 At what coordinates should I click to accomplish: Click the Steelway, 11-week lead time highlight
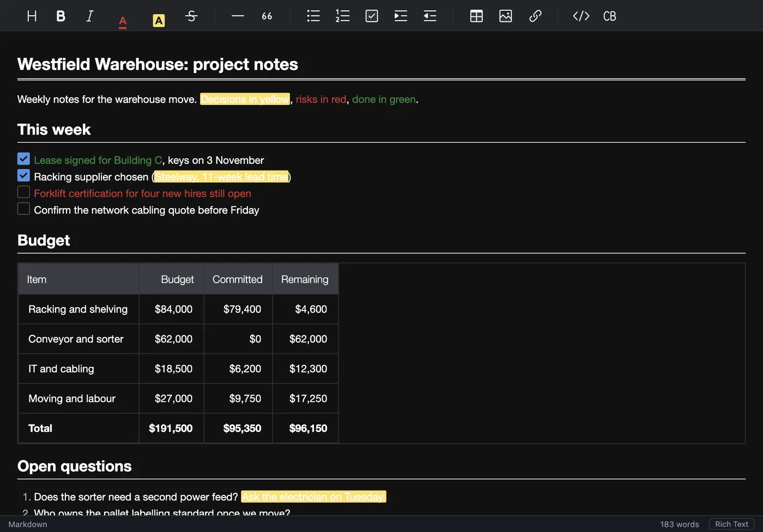tap(221, 177)
